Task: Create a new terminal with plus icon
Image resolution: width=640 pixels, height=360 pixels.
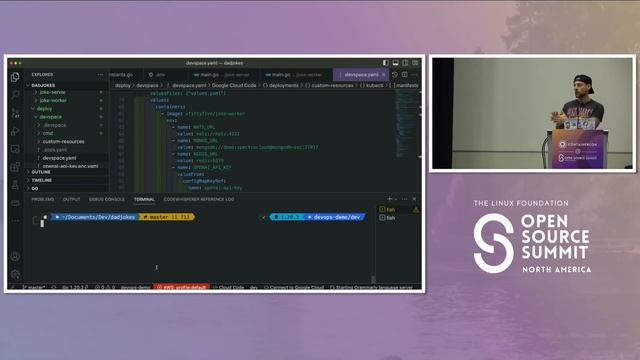Action: [389, 199]
